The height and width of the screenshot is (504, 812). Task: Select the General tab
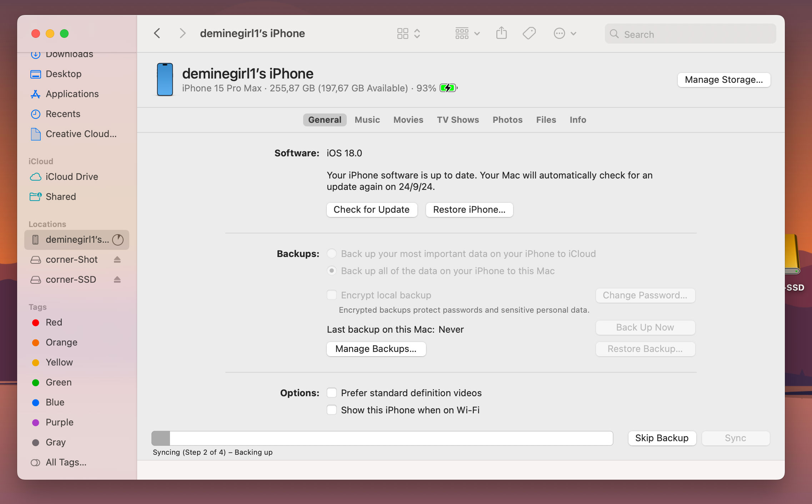(x=325, y=120)
